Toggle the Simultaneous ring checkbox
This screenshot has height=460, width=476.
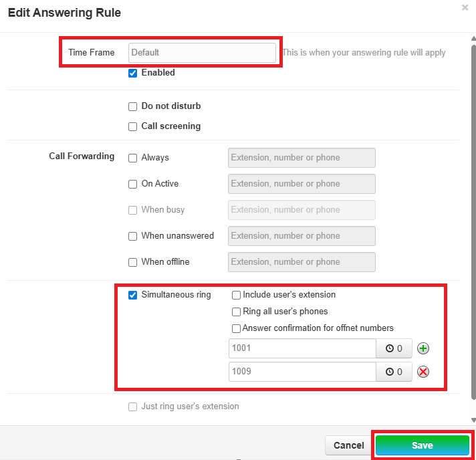(132, 295)
